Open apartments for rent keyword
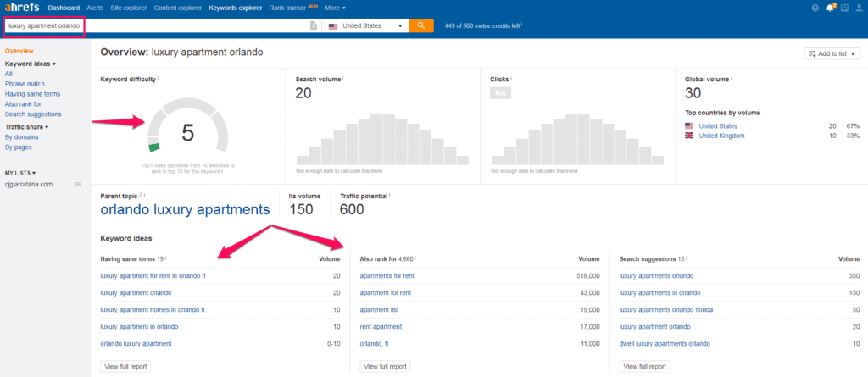The image size is (868, 377). coord(387,275)
